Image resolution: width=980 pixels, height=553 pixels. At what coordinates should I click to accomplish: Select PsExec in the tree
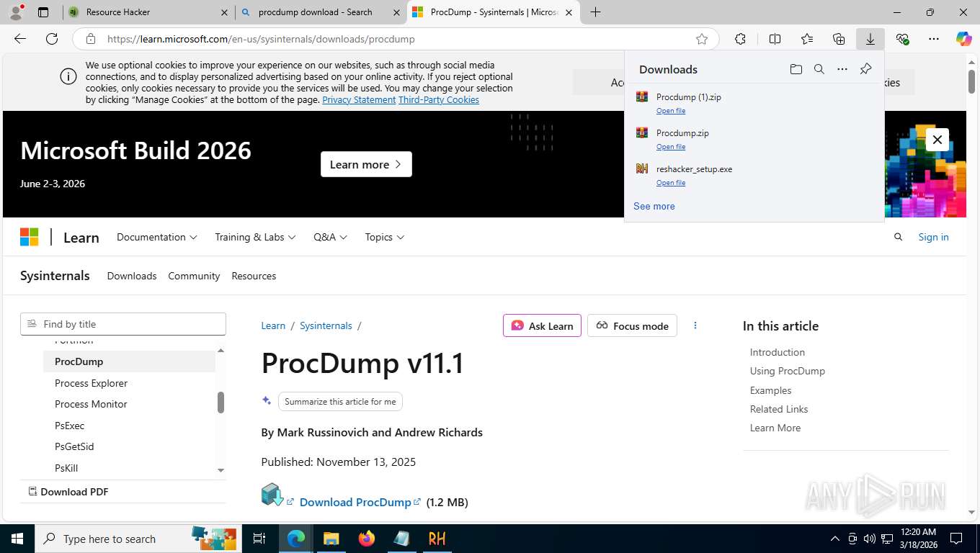point(69,426)
